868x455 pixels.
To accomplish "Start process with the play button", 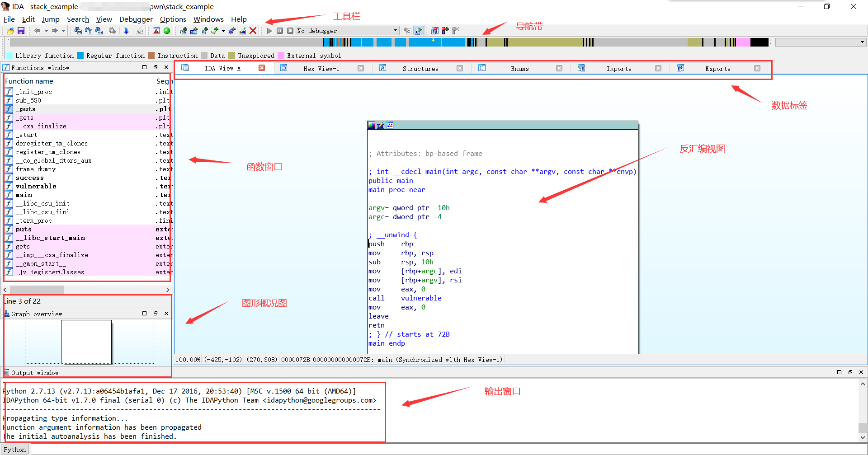I will click(269, 31).
